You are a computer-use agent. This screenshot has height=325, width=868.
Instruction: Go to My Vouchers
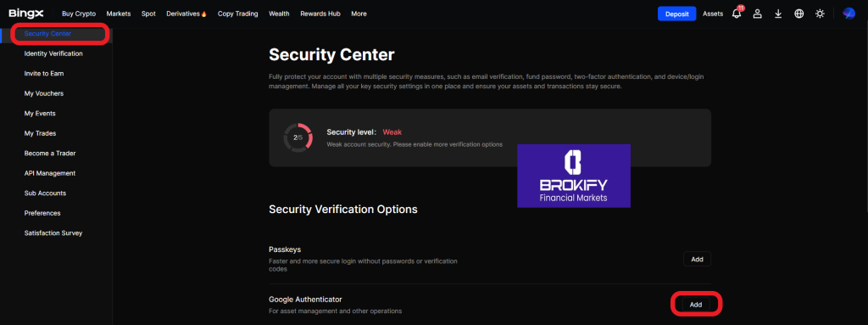pyautogui.click(x=44, y=93)
